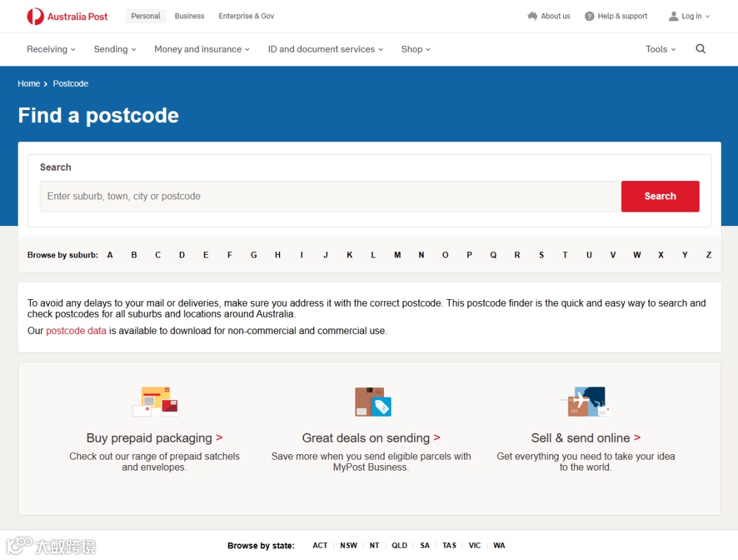Open Sell & send online link
This screenshot has height=560, width=738.
pos(586,438)
